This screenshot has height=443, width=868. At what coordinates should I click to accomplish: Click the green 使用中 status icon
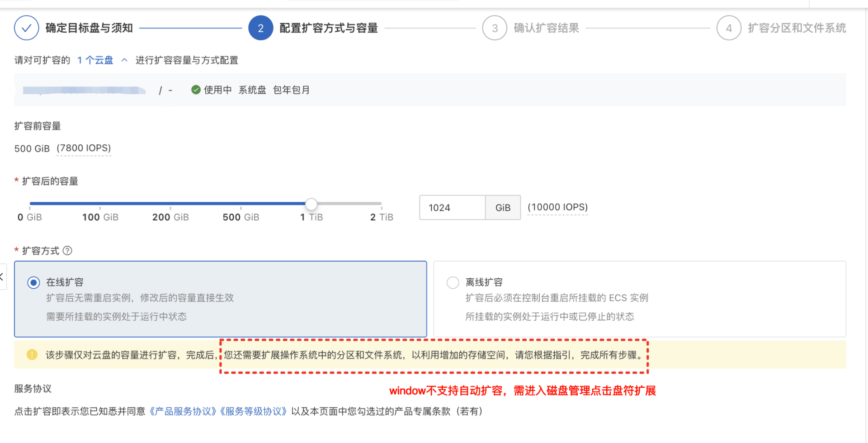[x=196, y=90]
